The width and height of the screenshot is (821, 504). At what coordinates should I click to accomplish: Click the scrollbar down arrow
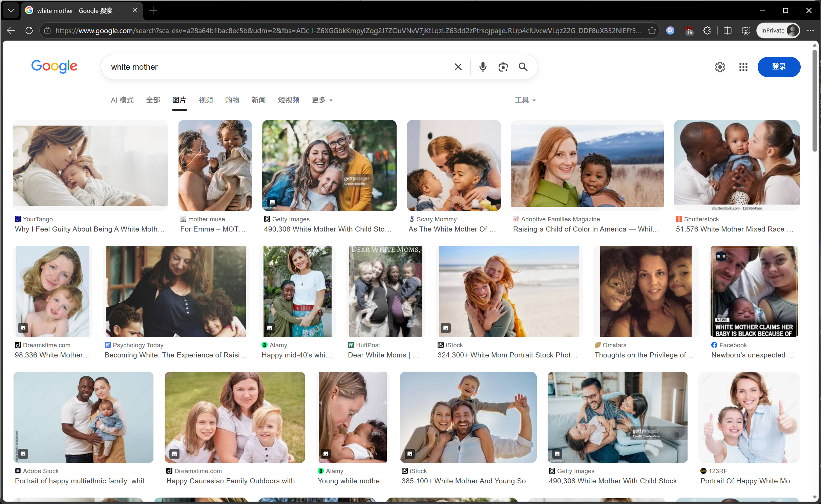[815, 497]
